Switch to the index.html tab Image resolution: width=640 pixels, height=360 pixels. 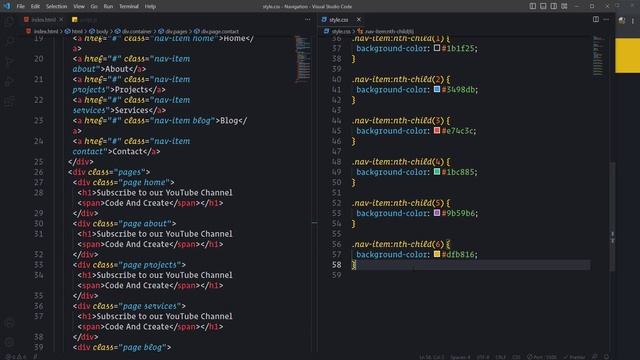[44, 19]
